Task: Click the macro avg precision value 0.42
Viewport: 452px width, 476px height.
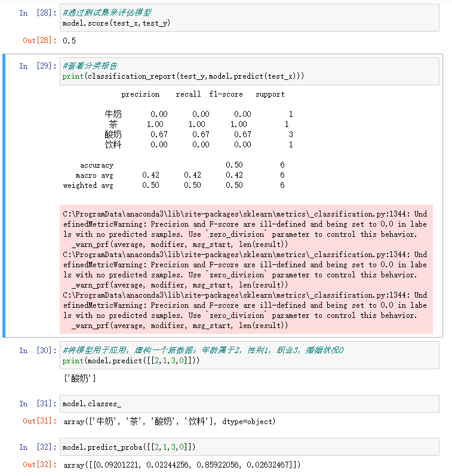Action: [151, 175]
